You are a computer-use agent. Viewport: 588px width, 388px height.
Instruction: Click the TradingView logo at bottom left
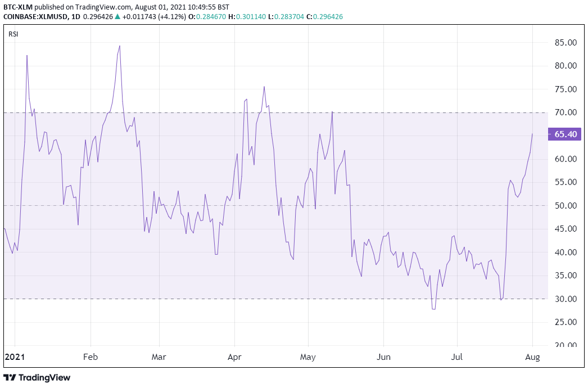click(37, 377)
